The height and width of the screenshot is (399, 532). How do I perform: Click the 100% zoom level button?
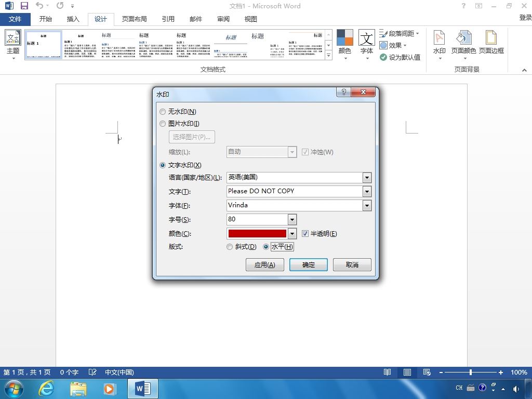[519, 372]
